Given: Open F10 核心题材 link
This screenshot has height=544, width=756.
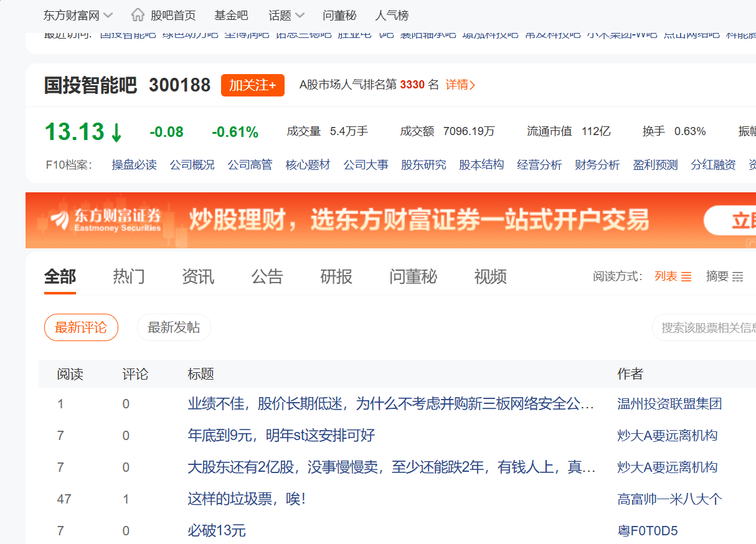Looking at the screenshot, I should (x=308, y=165).
